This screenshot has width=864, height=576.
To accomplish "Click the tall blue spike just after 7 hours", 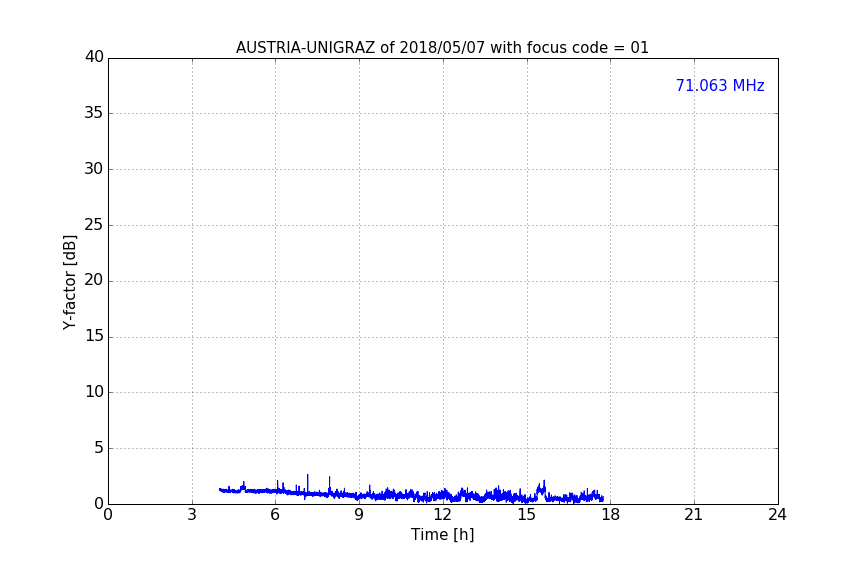I will click(x=307, y=485).
